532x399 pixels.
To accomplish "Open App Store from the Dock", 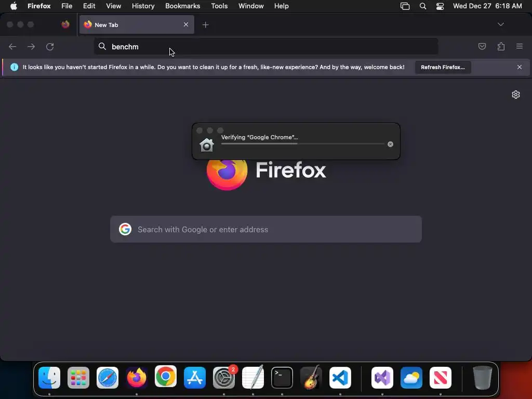I will [195, 378].
